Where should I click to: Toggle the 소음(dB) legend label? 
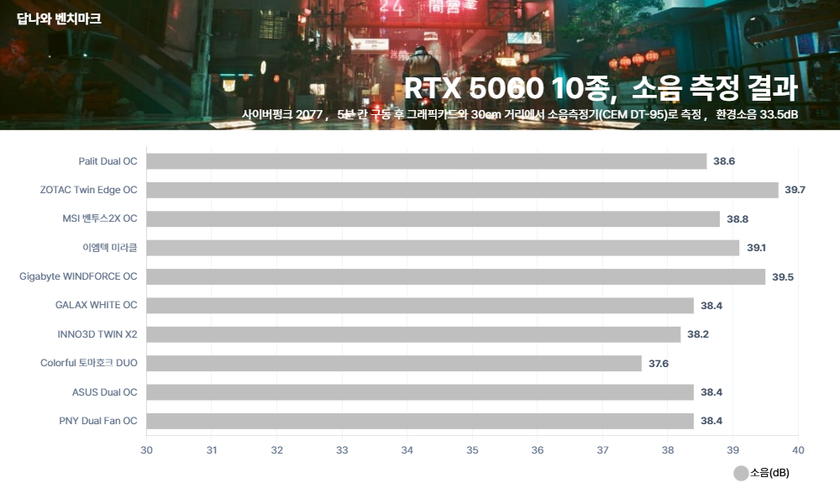pyautogui.click(x=769, y=474)
